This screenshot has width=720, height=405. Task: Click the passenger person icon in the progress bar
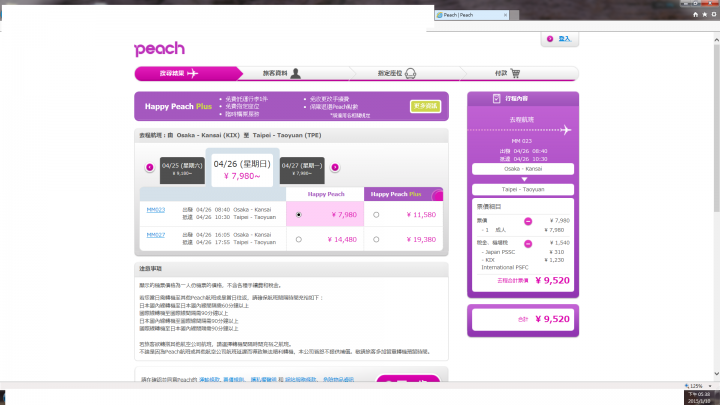coord(296,73)
